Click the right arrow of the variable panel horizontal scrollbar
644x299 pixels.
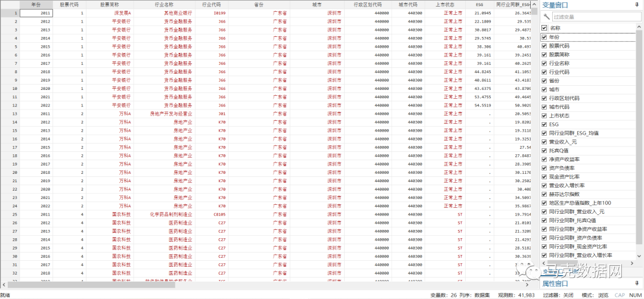coord(633,263)
